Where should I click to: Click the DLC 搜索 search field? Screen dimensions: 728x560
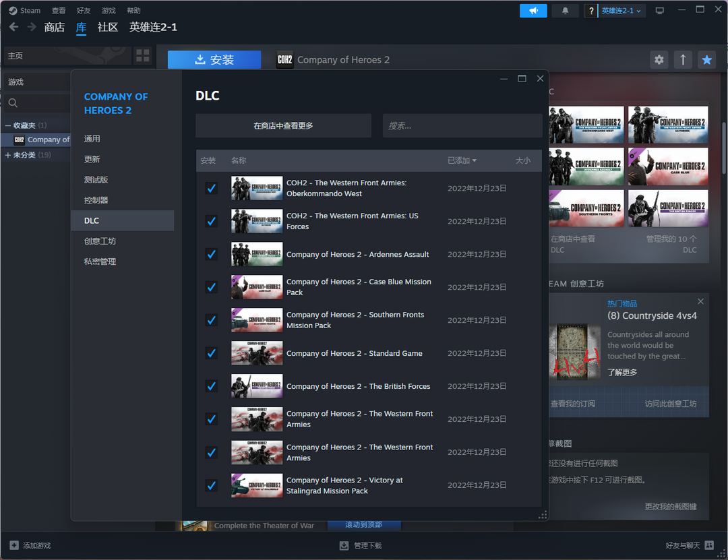(462, 126)
